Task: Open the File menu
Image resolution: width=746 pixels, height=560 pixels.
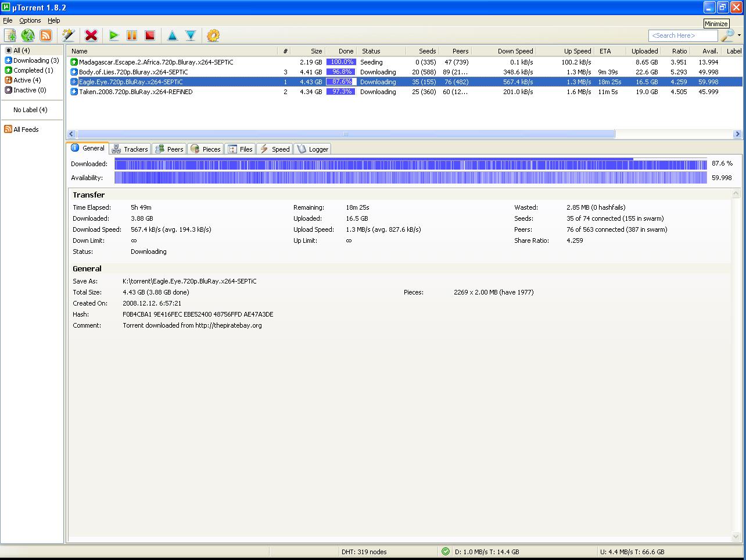Action: tap(8, 20)
